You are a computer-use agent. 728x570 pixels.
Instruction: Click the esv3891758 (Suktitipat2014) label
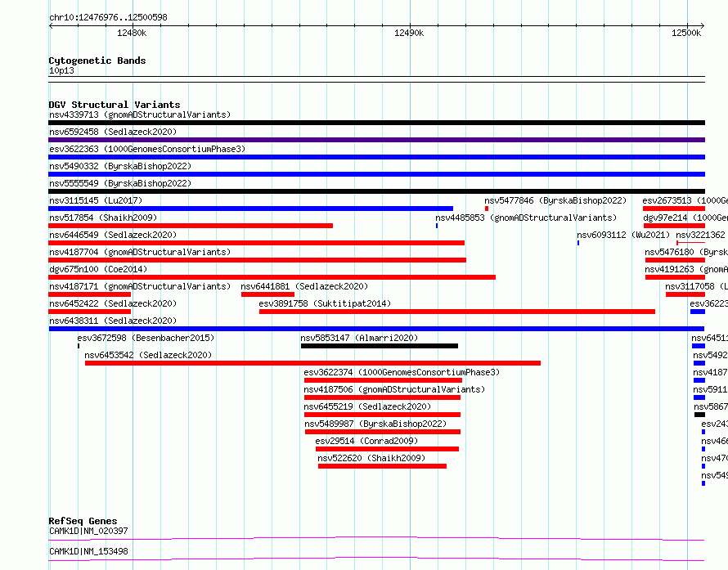pyautogui.click(x=325, y=303)
